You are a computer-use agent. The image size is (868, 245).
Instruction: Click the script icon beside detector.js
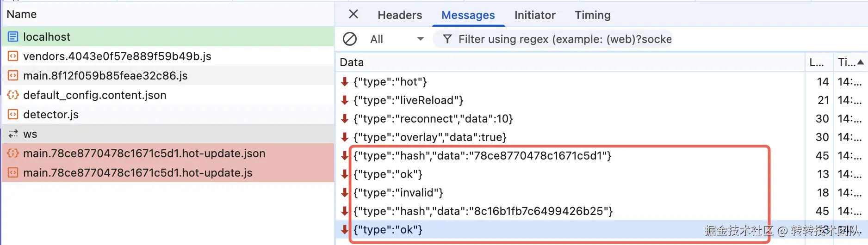point(13,114)
